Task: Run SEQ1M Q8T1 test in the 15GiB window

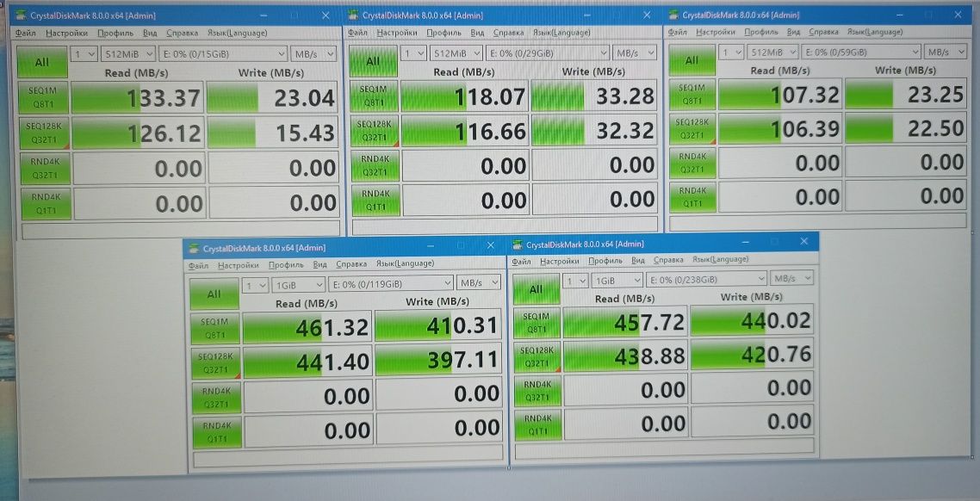Action: pyautogui.click(x=45, y=96)
